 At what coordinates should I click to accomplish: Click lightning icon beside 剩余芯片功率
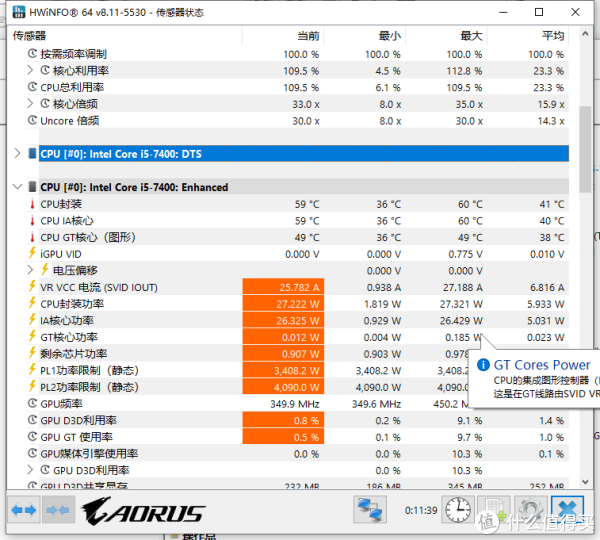(x=33, y=353)
